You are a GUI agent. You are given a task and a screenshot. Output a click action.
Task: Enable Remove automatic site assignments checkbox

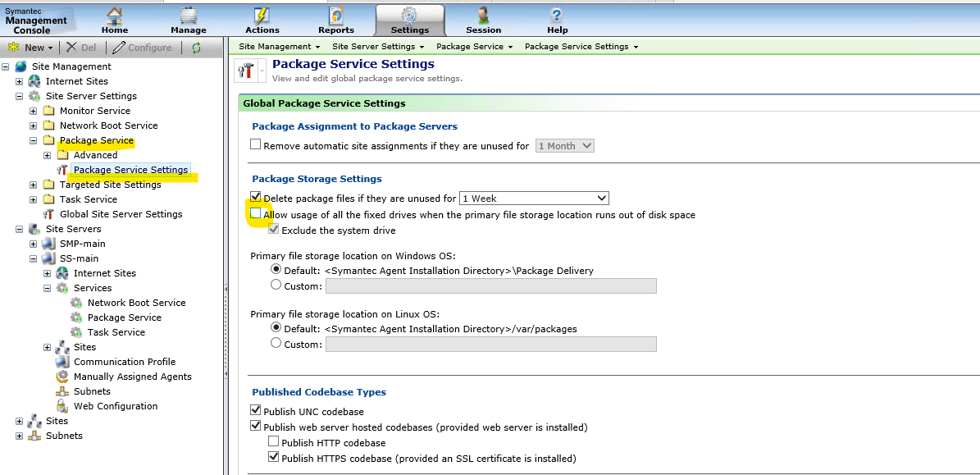(x=255, y=145)
